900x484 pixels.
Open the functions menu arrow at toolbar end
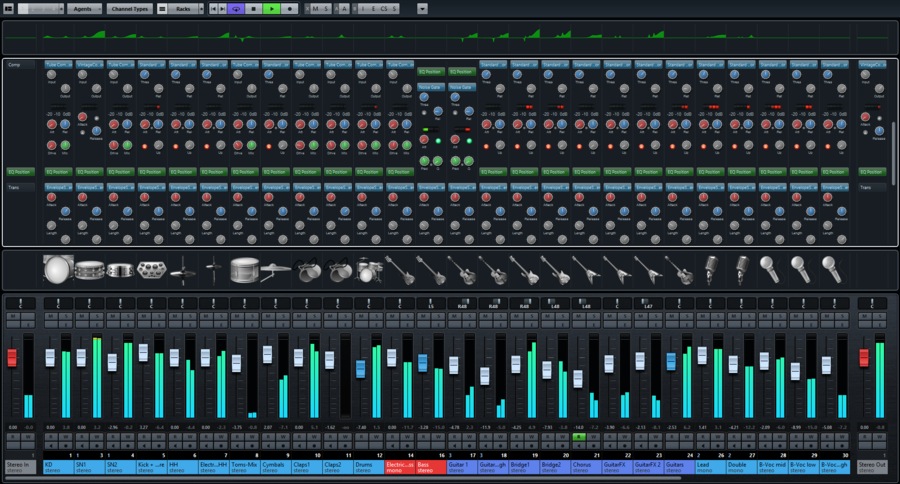coord(421,8)
